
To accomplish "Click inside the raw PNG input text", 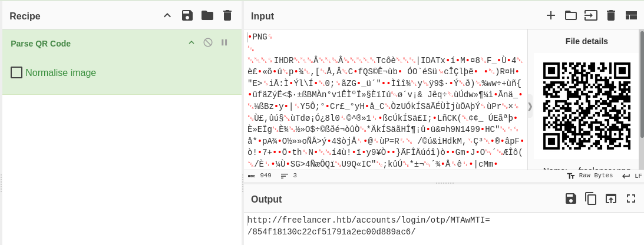I will pos(386,101).
